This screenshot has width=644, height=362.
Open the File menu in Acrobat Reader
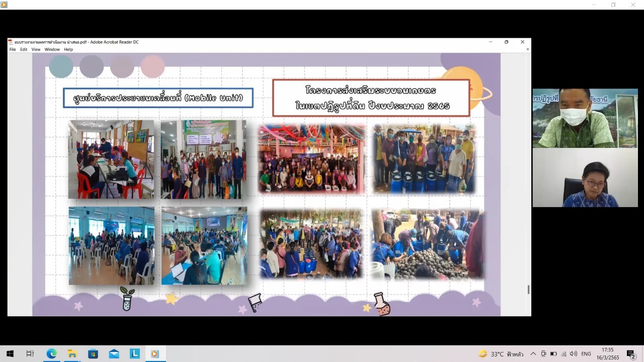pos(13,49)
